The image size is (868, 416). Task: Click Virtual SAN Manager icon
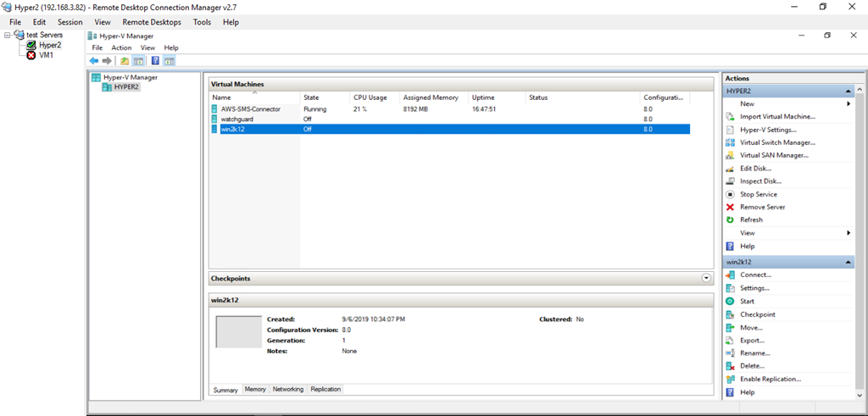730,155
